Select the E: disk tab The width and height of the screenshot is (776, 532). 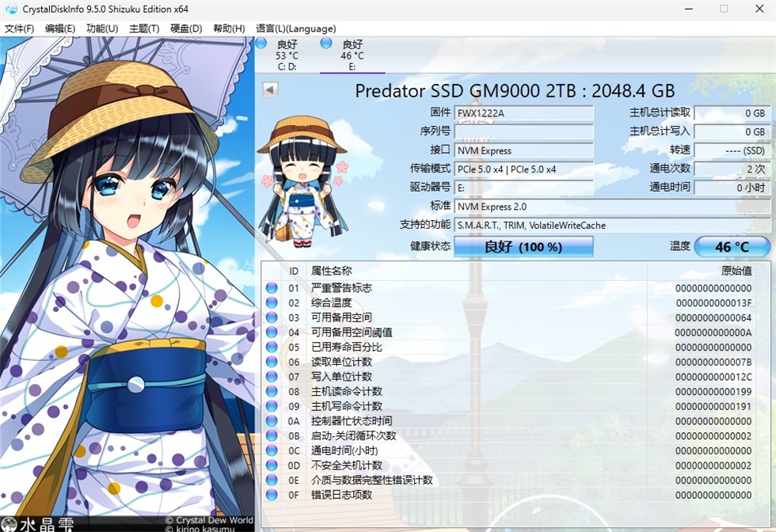pos(352,55)
